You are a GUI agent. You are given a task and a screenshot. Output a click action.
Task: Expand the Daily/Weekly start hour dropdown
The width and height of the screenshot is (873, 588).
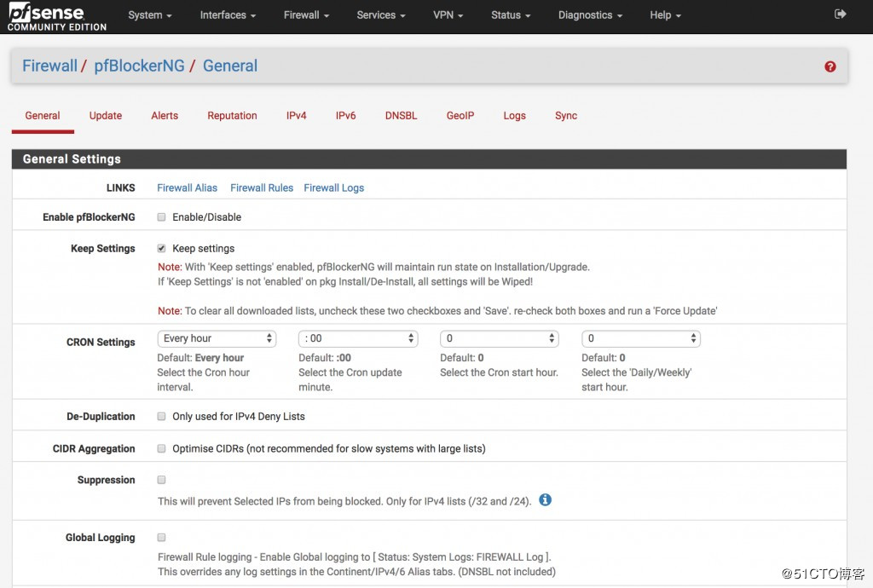point(641,339)
